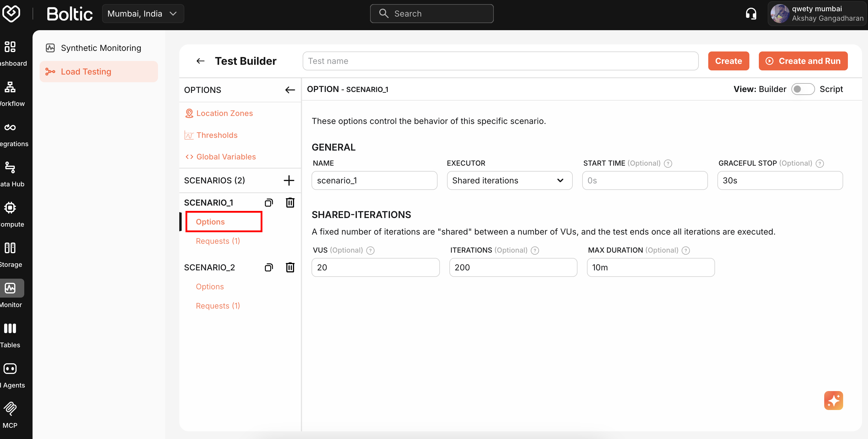Switch the view toggle from Builder to Script
The width and height of the screenshot is (868, 439).
(x=803, y=89)
